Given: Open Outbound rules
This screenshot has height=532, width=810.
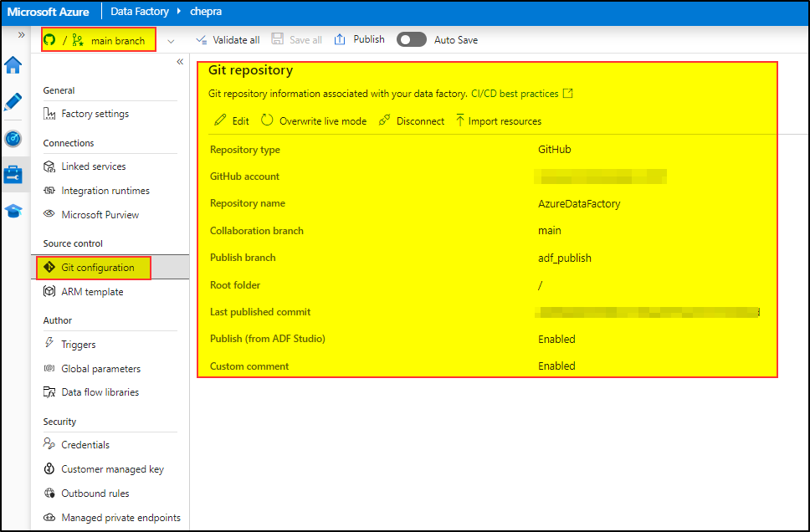Looking at the screenshot, I should 95,494.
